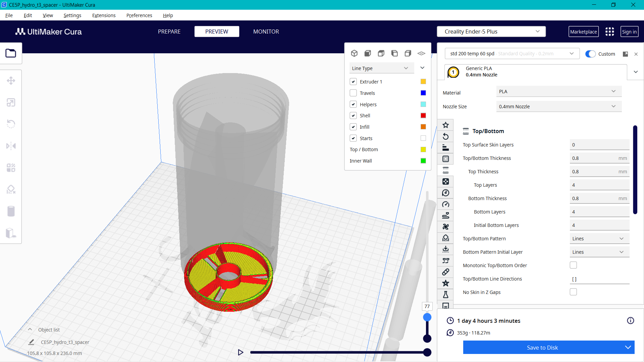Click the Marketplace button
The width and height of the screenshot is (644, 362).
pos(584,31)
